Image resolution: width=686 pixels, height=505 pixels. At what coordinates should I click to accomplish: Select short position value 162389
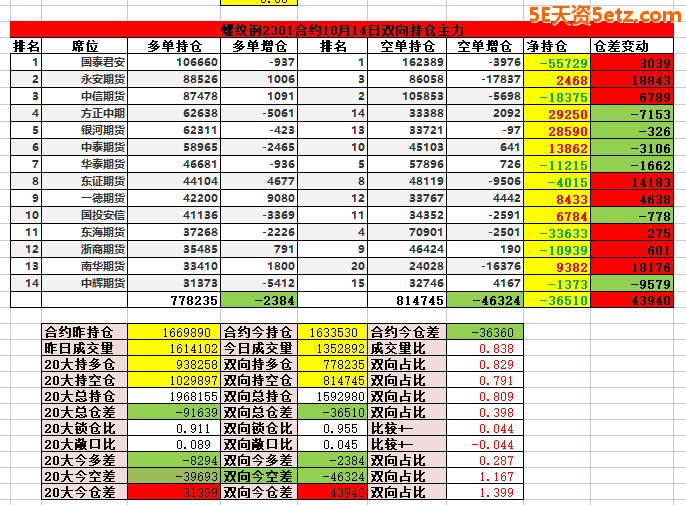[407, 62]
